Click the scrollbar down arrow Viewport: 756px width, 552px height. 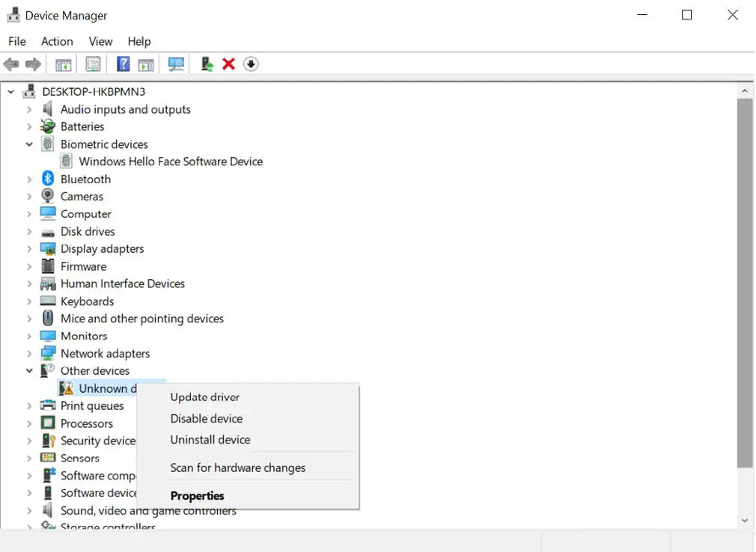[745, 520]
